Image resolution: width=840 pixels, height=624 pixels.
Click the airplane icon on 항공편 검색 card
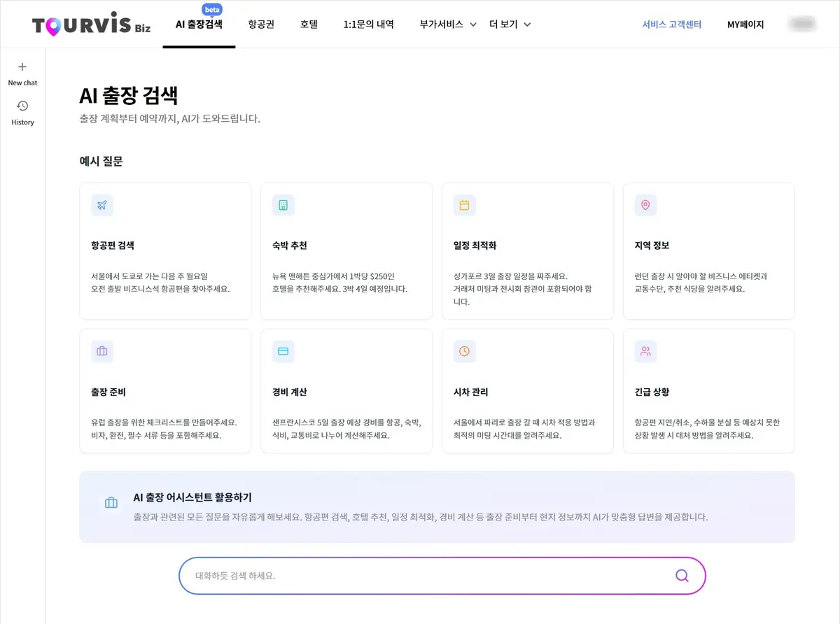tap(102, 205)
